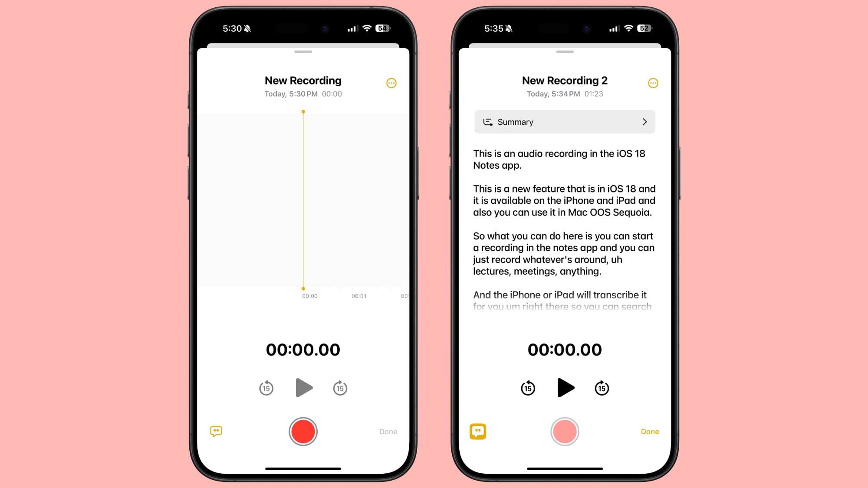
Task: Tap the play button on New Recording 2
Action: (564, 388)
